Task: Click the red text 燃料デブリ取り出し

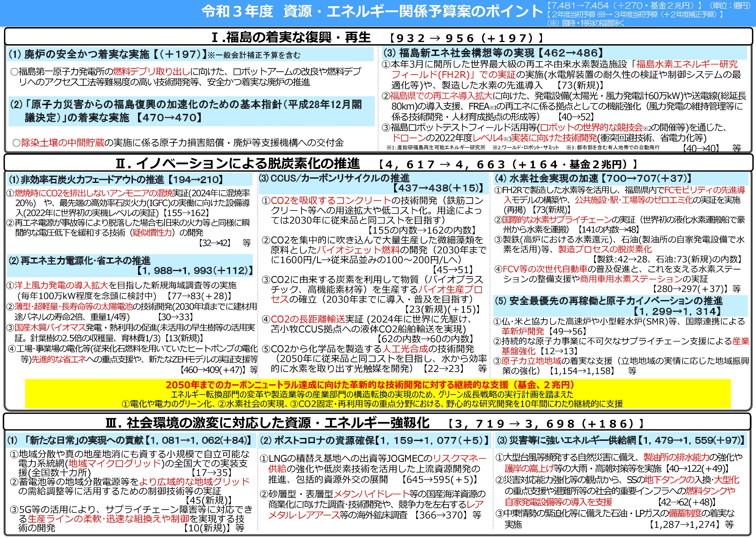Action: (x=152, y=71)
